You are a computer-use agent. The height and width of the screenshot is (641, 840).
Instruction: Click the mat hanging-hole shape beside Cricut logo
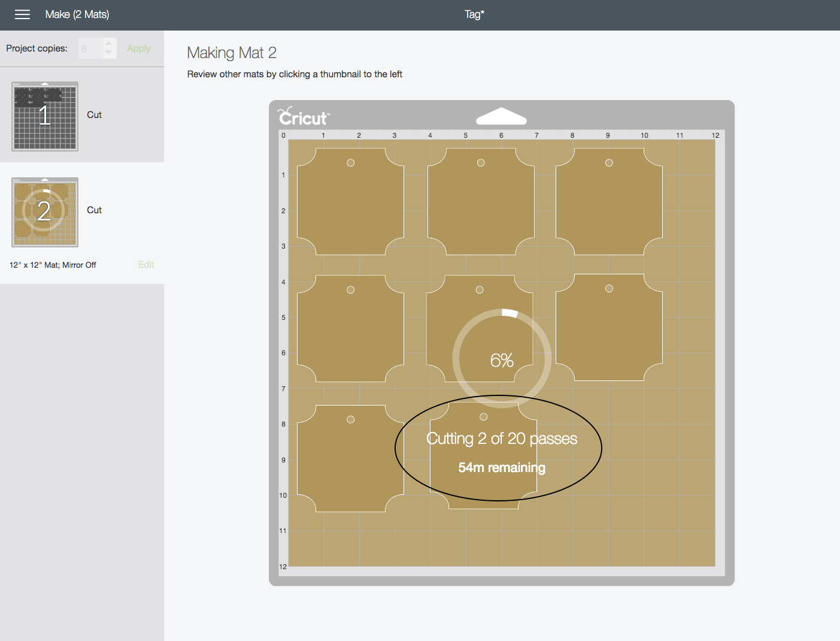click(x=501, y=116)
